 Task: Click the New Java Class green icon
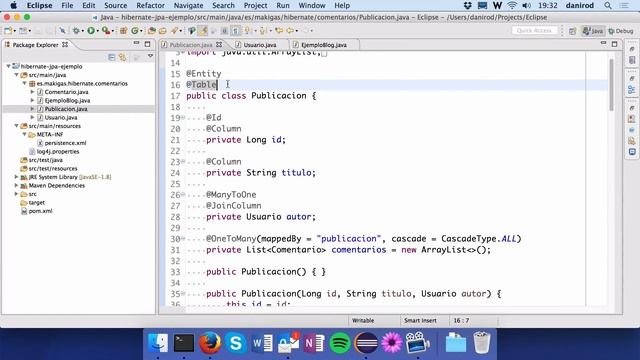click(x=134, y=31)
